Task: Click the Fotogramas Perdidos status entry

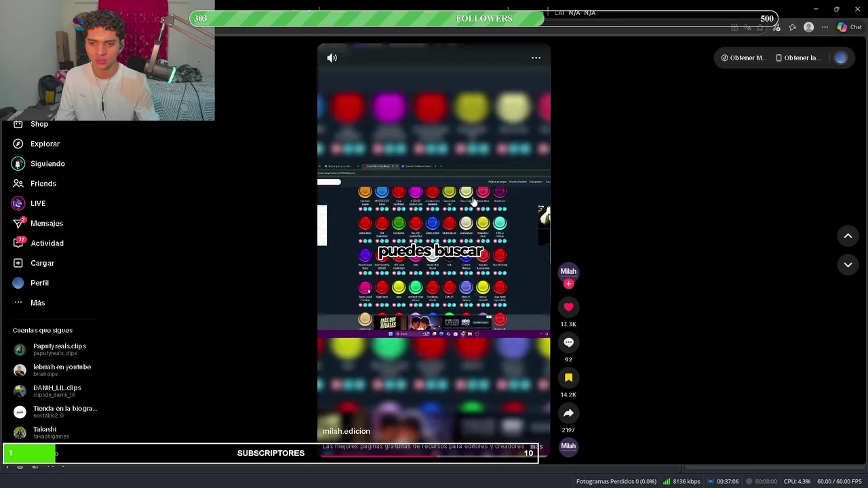Action: (616, 481)
